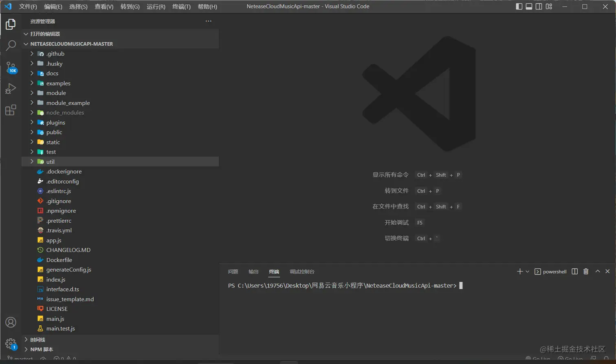Switch to 问题 panel tab

click(x=233, y=272)
